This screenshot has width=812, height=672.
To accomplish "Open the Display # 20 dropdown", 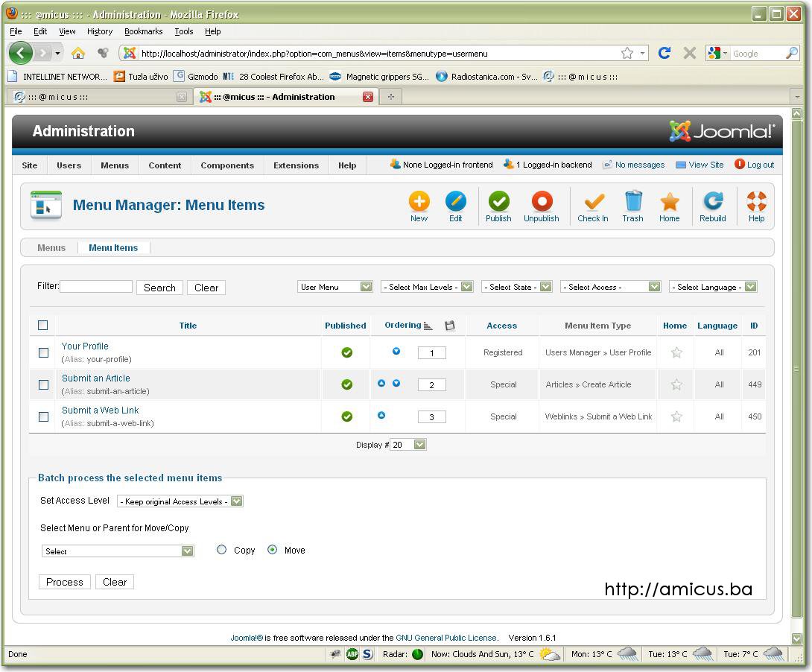I will click(408, 445).
